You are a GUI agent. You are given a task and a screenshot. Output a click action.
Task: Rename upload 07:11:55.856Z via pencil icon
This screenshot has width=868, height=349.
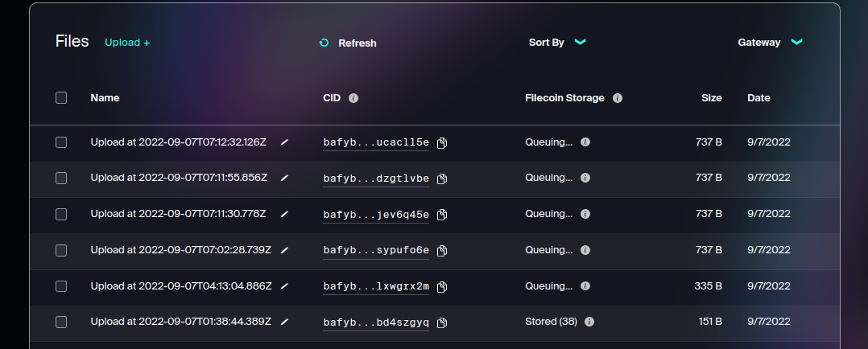click(284, 178)
